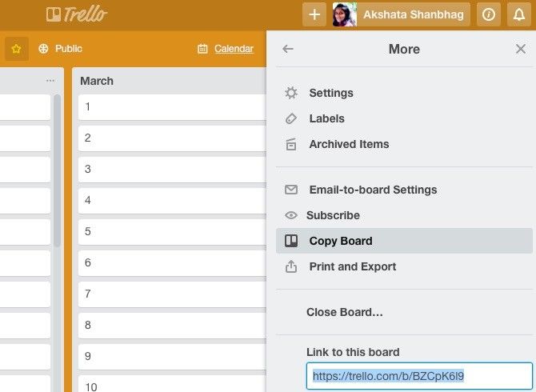Click the Public visibility globe icon
Image resolution: width=536 pixels, height=392 pixels.
tap(43, 49)
